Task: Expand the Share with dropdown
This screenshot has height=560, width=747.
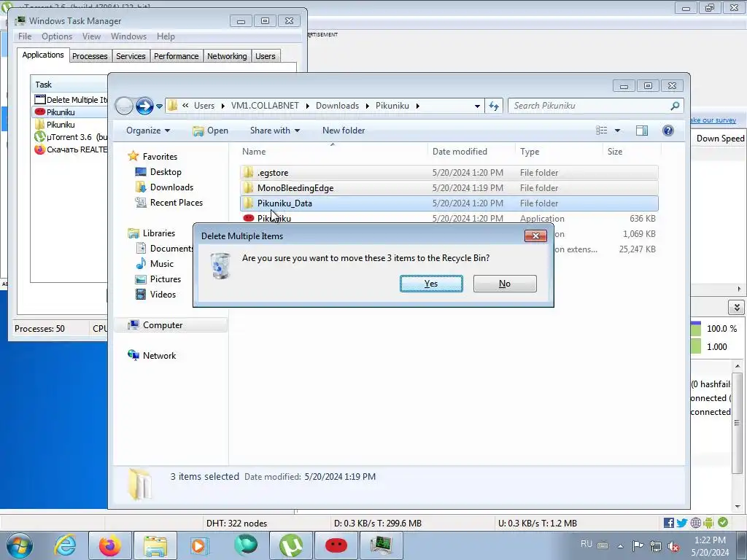Action: point(275,131)
